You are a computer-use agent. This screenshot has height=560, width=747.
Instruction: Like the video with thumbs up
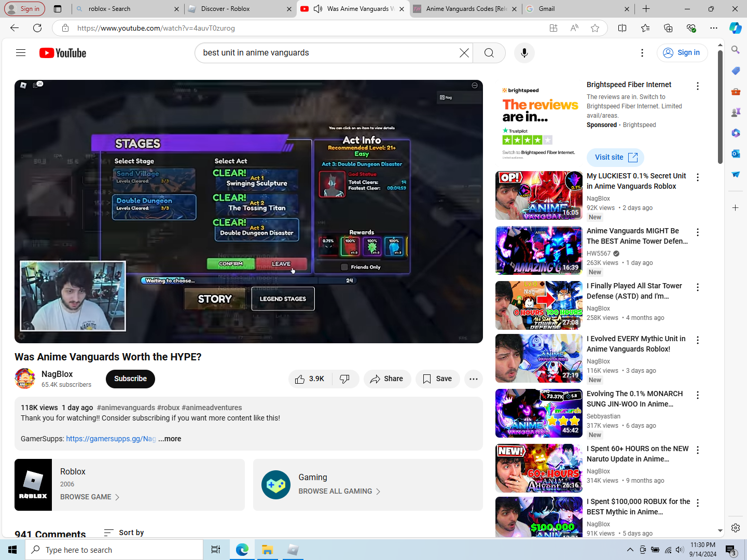(310, 379)
